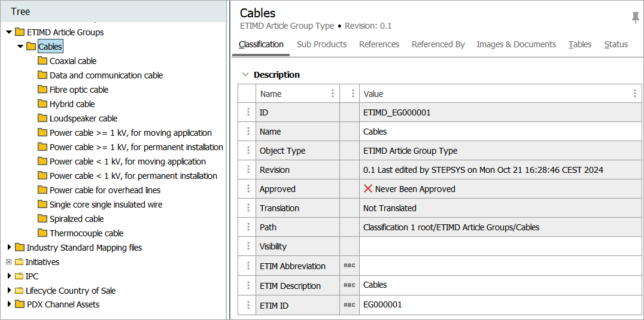Click the folder icon for Fibre optic cable

tap(42, 90)
